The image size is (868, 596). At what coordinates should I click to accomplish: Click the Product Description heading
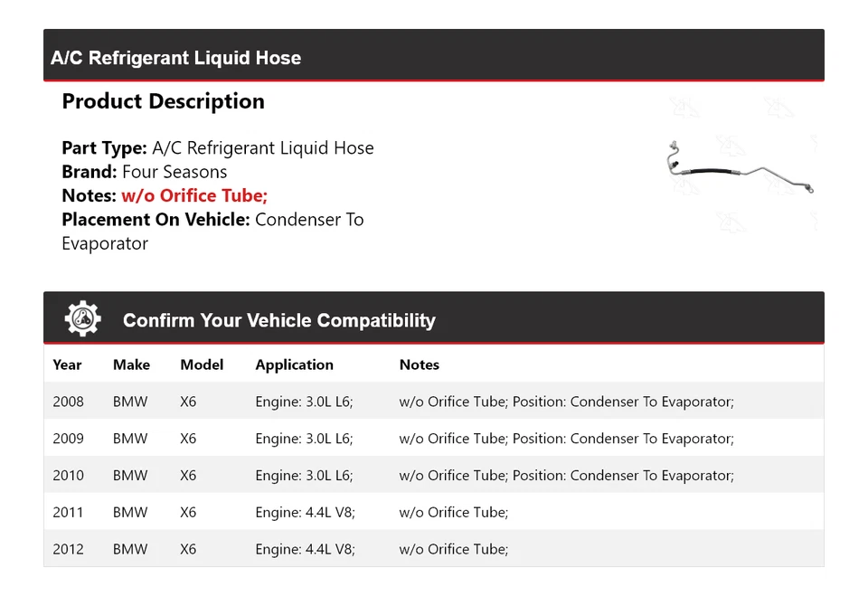tap(163, 101)
